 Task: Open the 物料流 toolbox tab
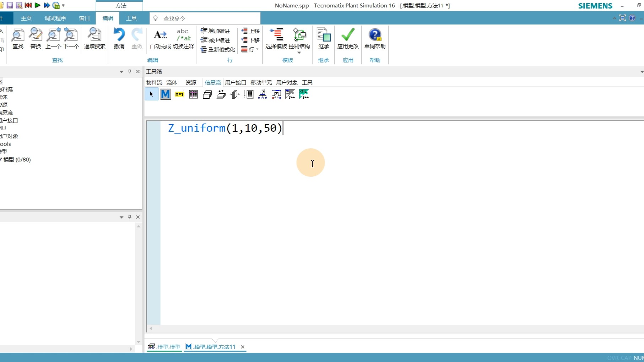(x=154, y=82)
